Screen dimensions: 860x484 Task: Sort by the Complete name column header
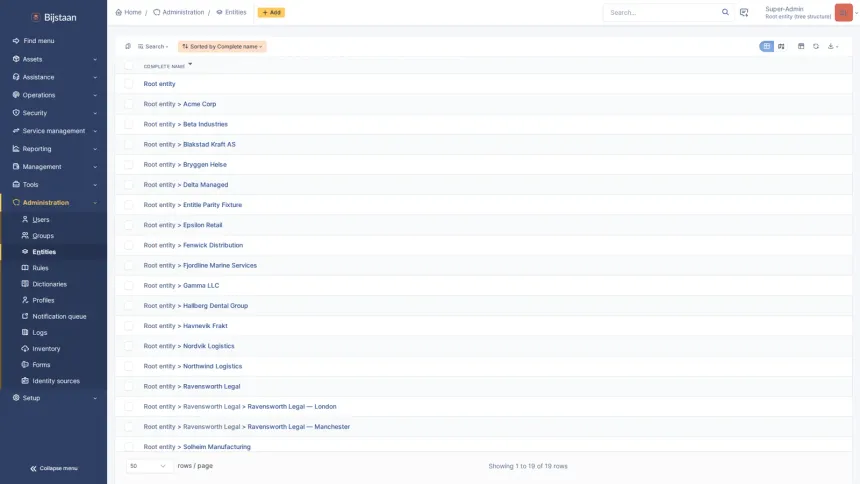(x=164, y=66)
